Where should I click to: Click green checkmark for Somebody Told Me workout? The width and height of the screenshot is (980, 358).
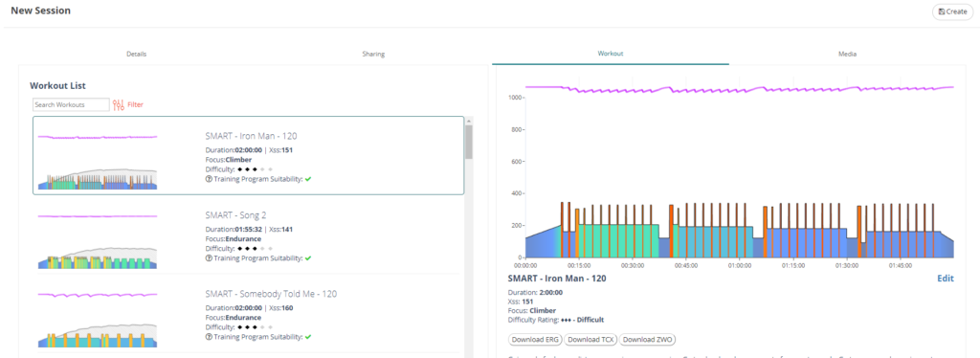click(308, 337)
